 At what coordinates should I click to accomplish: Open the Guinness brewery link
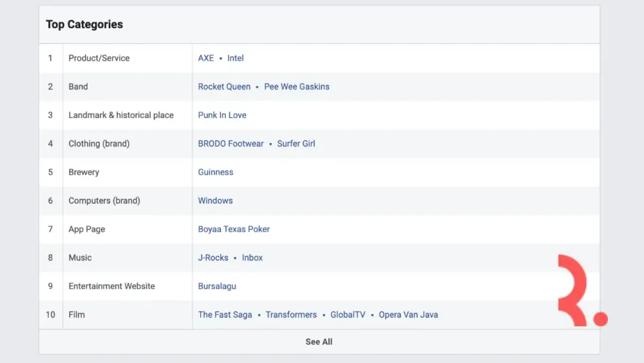click(x=216, y=172)
